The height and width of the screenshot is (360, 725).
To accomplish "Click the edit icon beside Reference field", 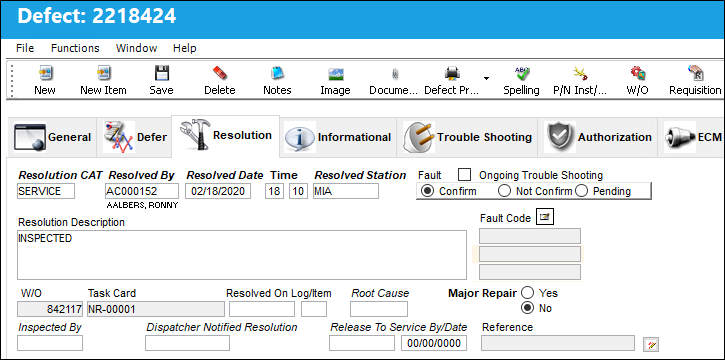I will click(651, 344).
